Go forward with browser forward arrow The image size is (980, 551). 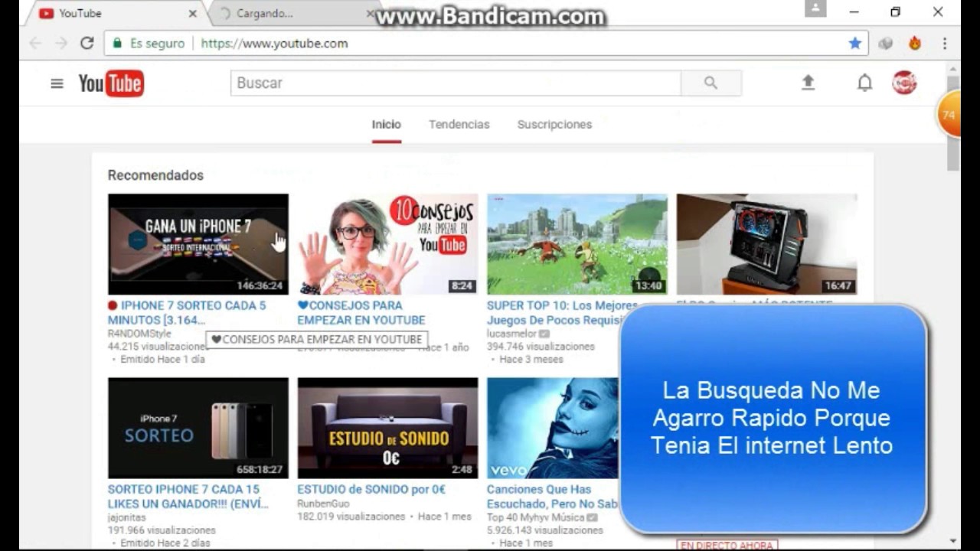tap(61, 44)
